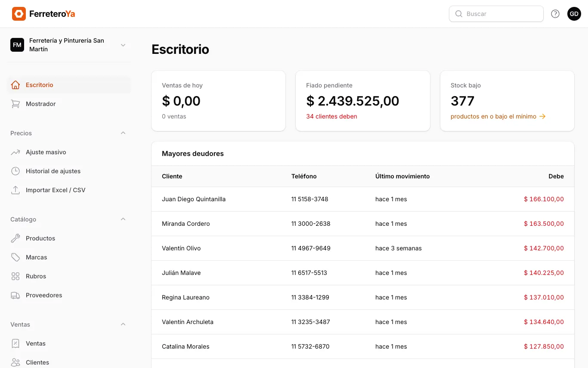588x368 pixels.
Task: Click the Escritorio home icon
Action: click(15, 85)
